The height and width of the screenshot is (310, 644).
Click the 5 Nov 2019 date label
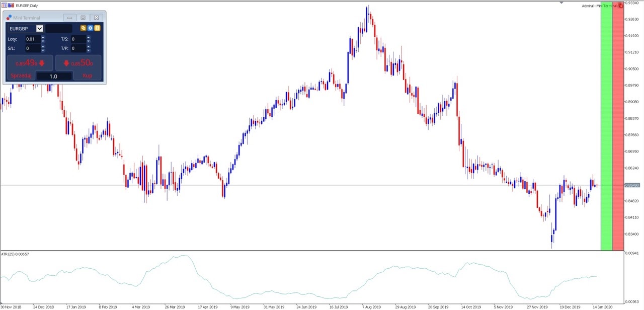503,306
